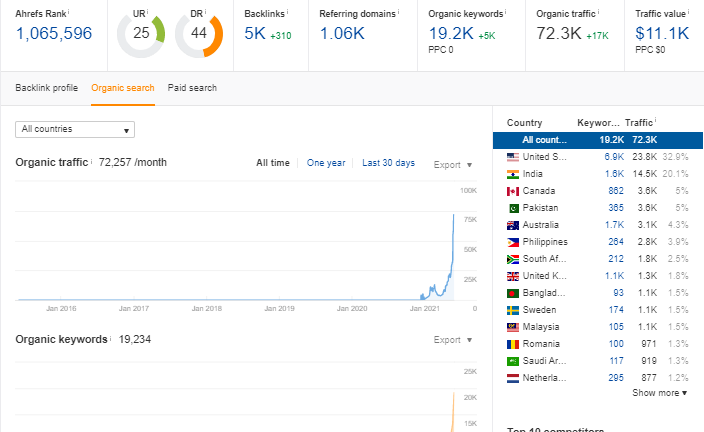Click the UR info icon
The width and height of the screenshot is (704, 432).
[x=148, y=11]
